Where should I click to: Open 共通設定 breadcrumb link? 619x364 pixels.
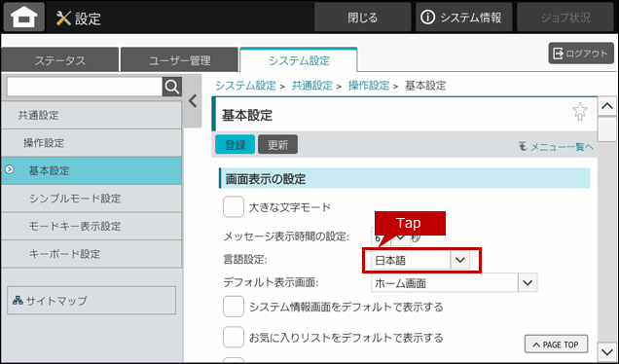point(311,86)
